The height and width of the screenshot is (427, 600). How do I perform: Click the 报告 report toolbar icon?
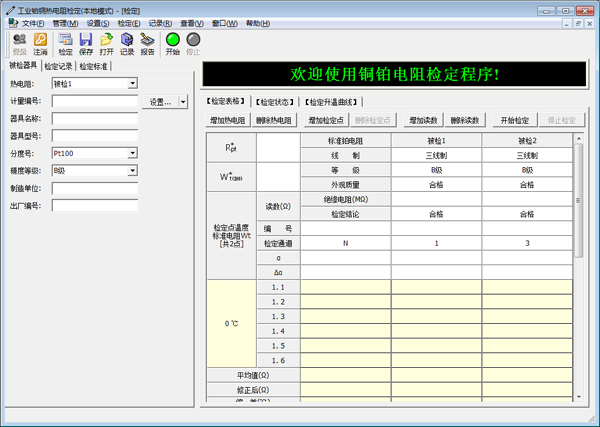coord(147,44)
